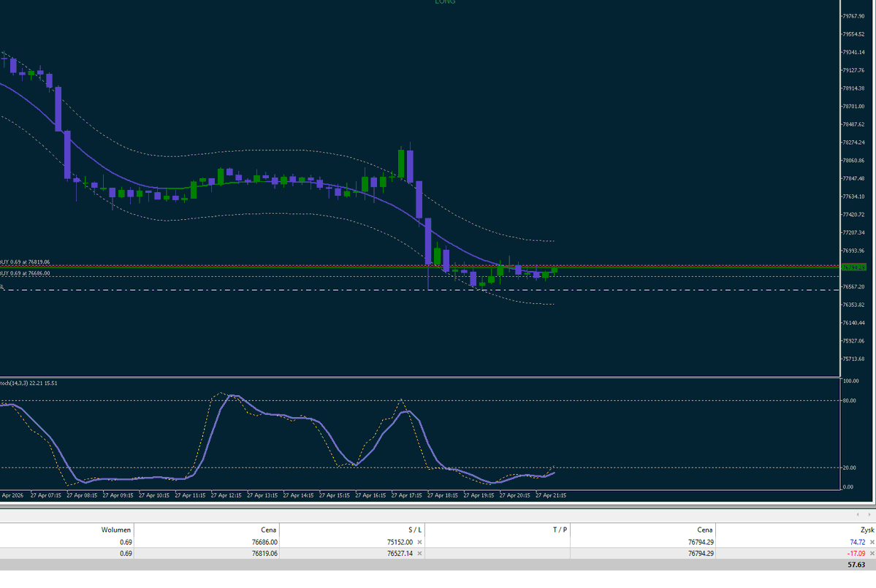
Task: Select the BUY 0.69 at 76686.00 chart label
Action: coord(24,272)
